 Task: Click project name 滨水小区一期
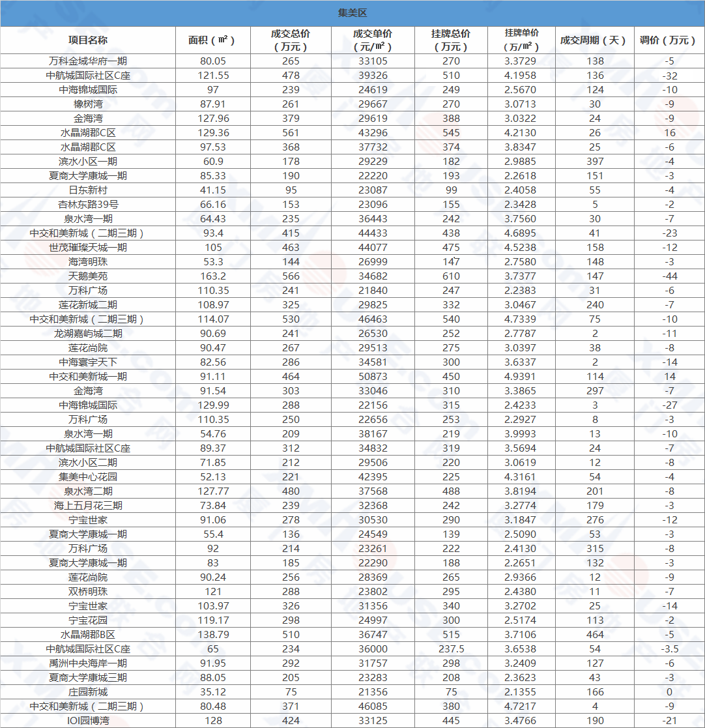click(x=88, y=162)
